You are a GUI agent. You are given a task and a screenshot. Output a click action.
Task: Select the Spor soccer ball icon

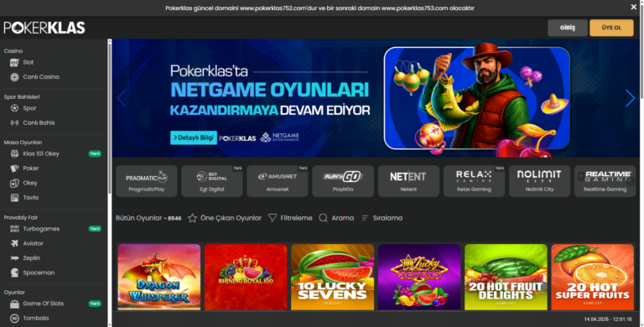click(x=14, y=108)
